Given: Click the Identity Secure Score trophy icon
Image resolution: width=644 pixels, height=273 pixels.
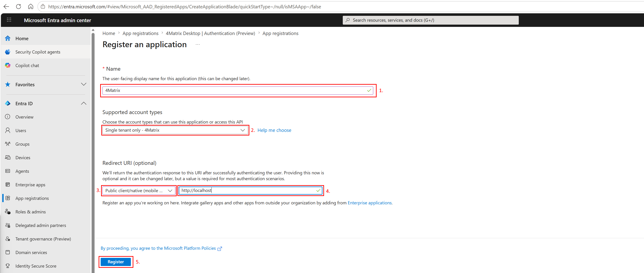Looking at the screenshot, I should (x=8, y=266).
